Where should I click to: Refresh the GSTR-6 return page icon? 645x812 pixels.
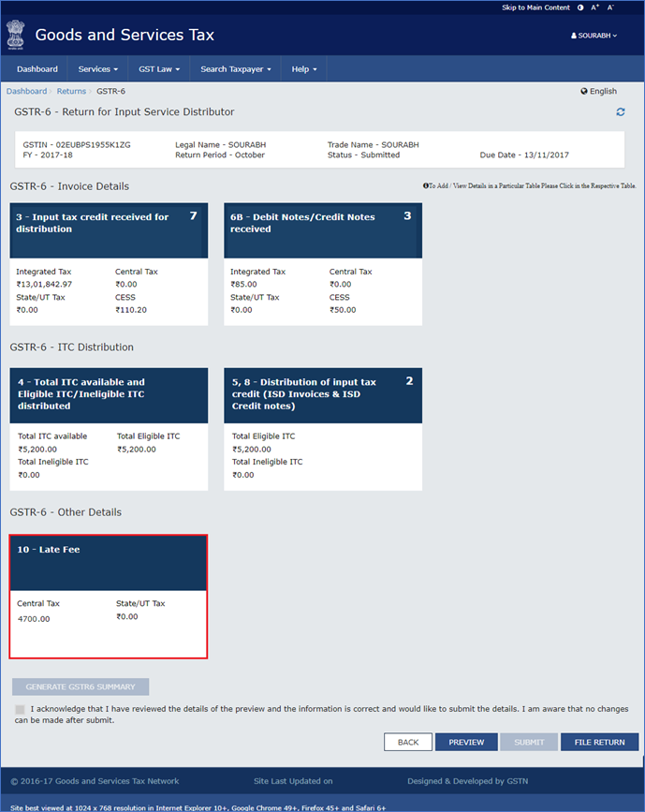pos(620,111)
